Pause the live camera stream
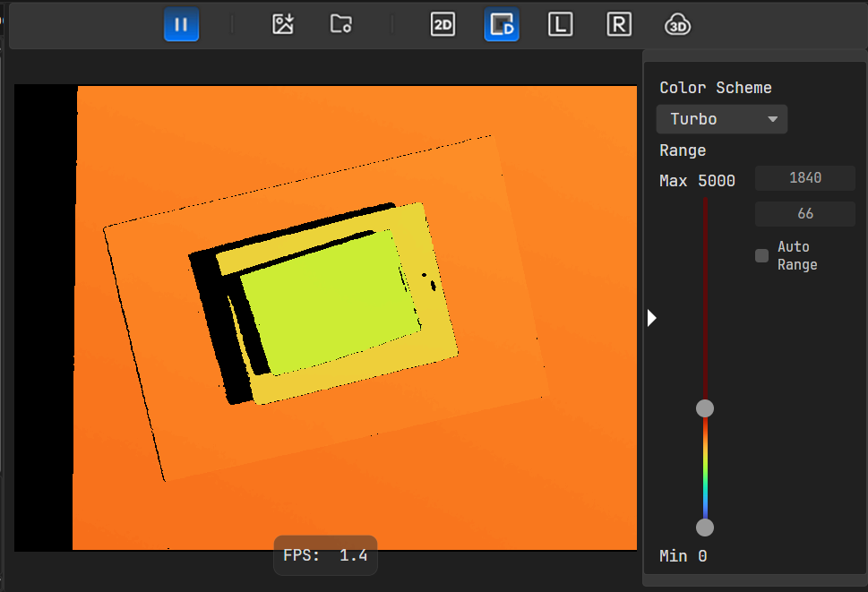The width and height of the screenshot is (868, 592). [x=181, y=24]
